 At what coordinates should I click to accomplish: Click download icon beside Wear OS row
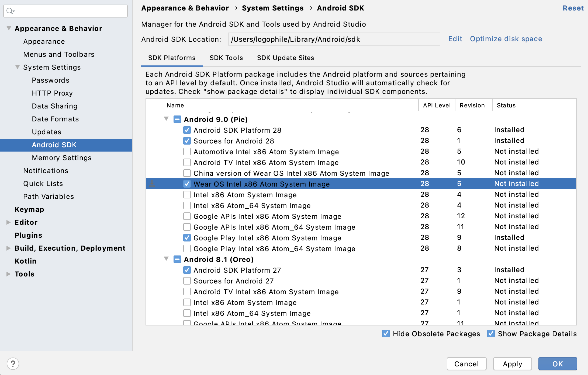pyautogui.click(x=152, y=184)
